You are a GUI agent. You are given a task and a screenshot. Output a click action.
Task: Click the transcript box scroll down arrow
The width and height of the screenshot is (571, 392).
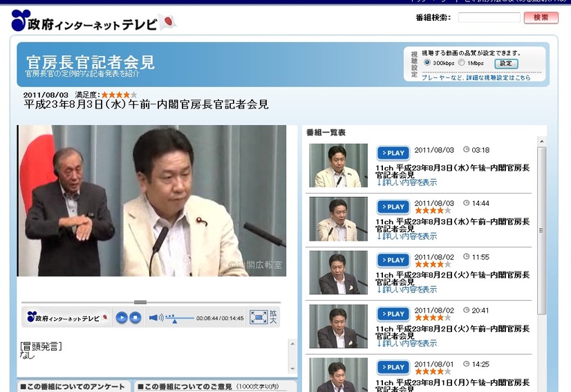click(x=292, y=368)
